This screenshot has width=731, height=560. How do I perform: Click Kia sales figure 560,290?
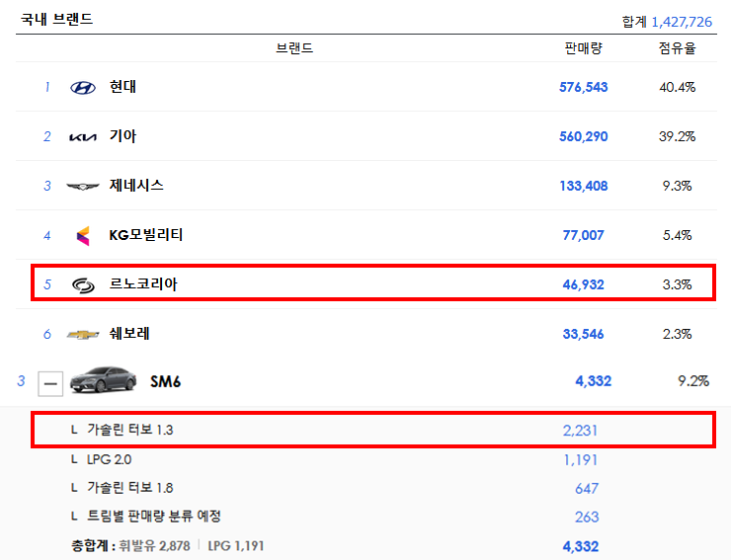pyautogui.click(x=583, y=136)
